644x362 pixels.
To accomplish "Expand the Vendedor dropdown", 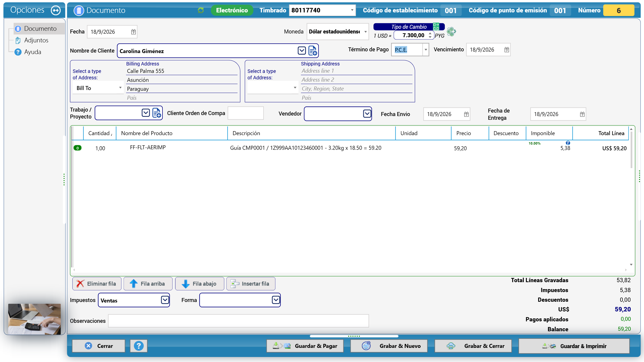I will (x=367, y=114).
